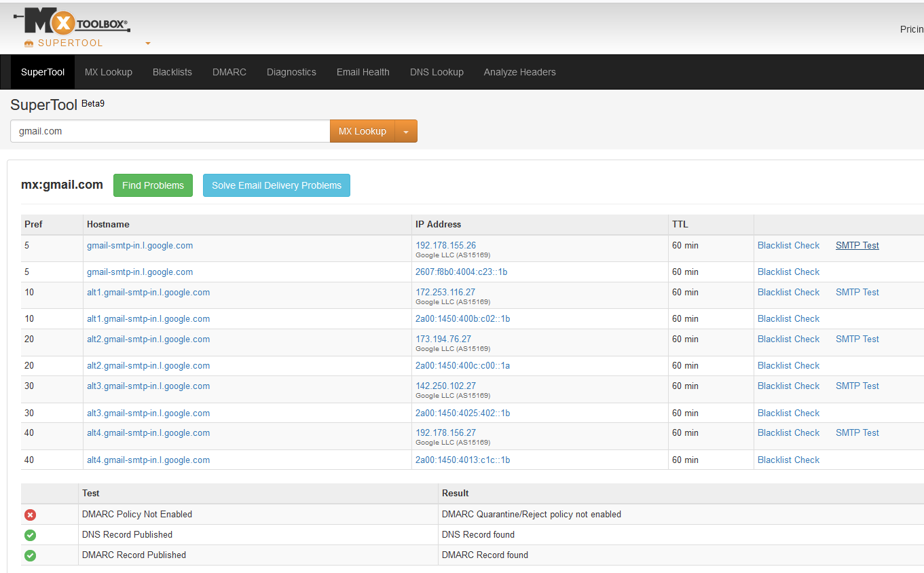Open IP address 173.194.76.27
The height and width of the screenshot is (573, 924).
coord(443,339)
